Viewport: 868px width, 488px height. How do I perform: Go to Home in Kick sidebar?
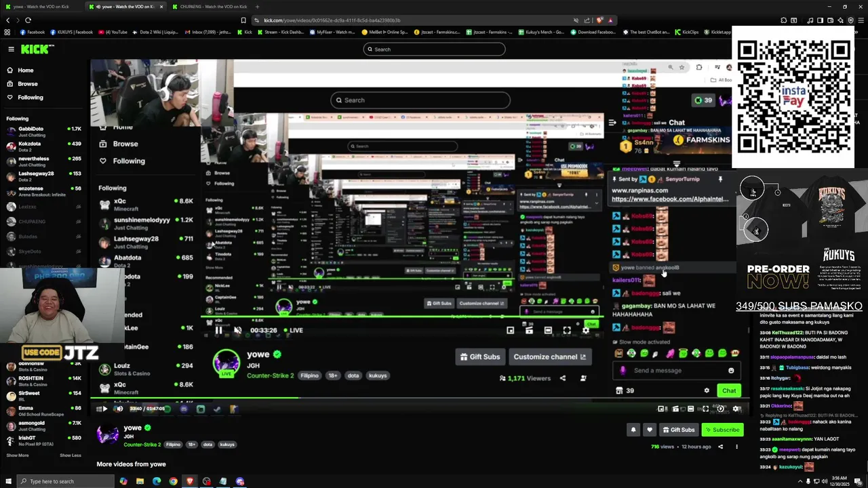point(25,70)
